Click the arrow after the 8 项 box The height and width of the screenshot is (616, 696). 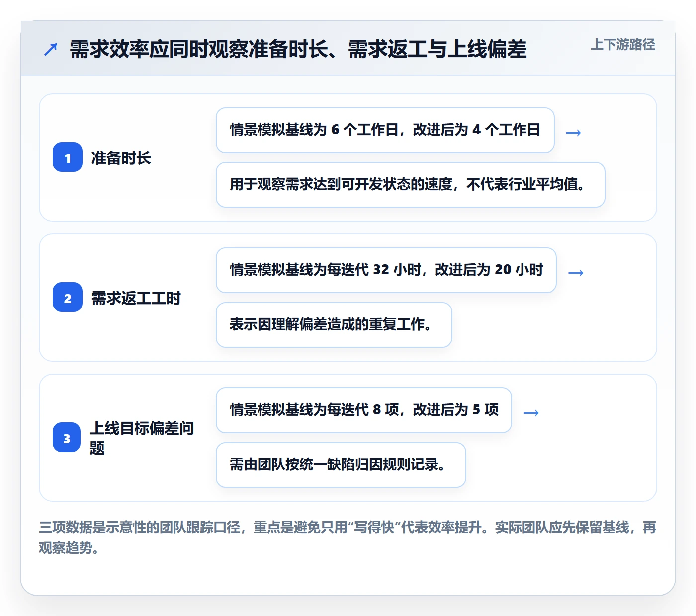coord(531,413)
